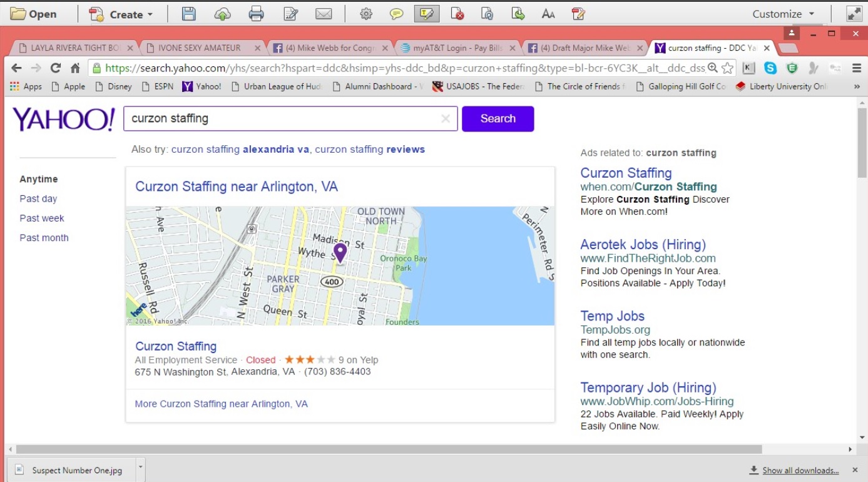Open More Curzon Staffing near Arlington link
868x482 pixels.
[x=221, y=404]
